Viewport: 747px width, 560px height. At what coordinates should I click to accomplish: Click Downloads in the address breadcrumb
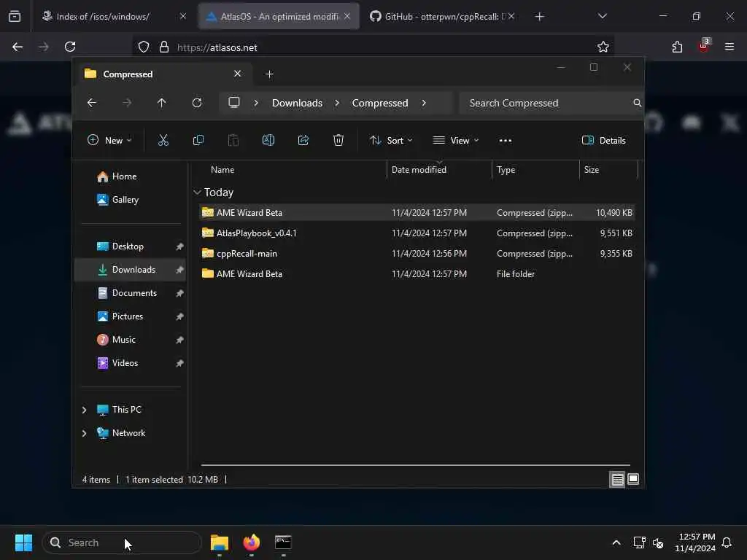(x=297, y=103)
